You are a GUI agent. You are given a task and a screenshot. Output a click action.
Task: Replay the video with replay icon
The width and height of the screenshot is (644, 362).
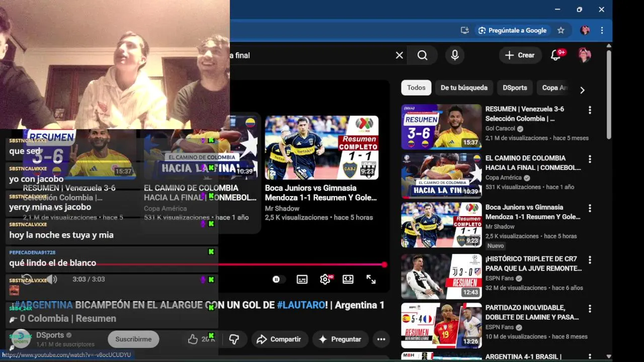(x=27, y=280)
